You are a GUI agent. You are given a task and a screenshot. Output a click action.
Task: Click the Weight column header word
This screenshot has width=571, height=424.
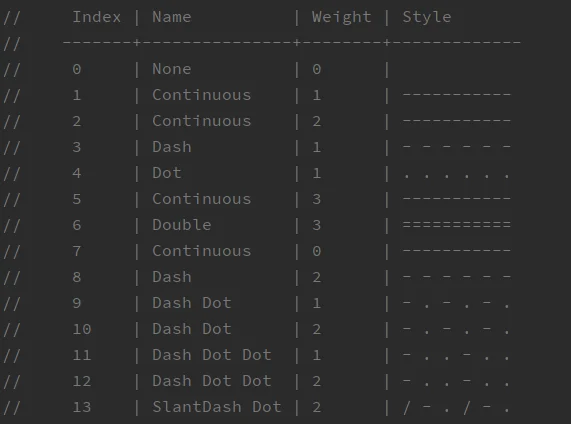pyautogui.click(x=342, y=17)
